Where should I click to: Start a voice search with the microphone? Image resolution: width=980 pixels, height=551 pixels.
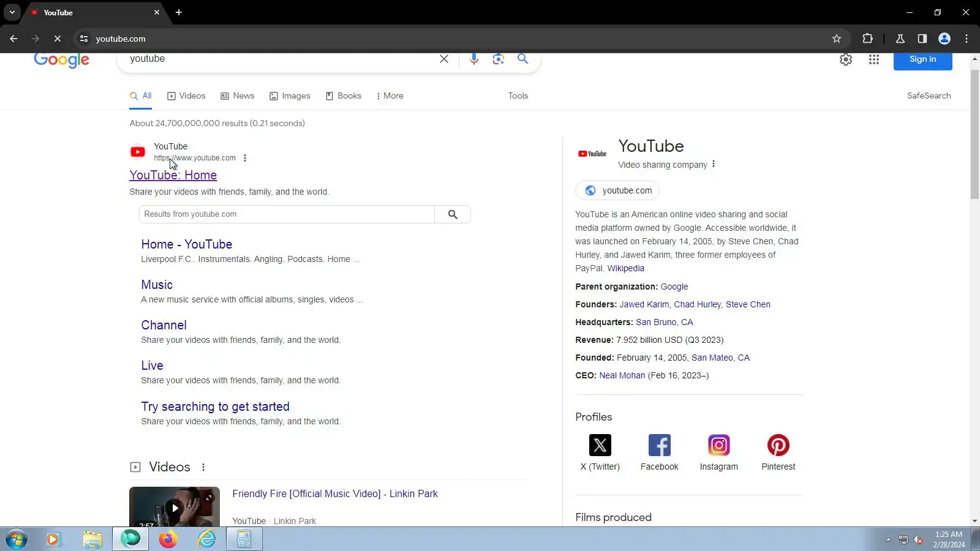coord(474,59)
